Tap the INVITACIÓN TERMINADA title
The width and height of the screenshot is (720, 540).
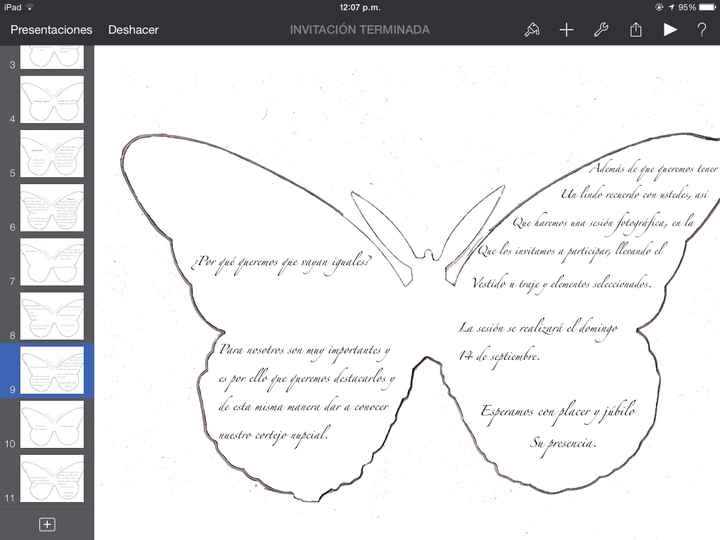(359, 30)
